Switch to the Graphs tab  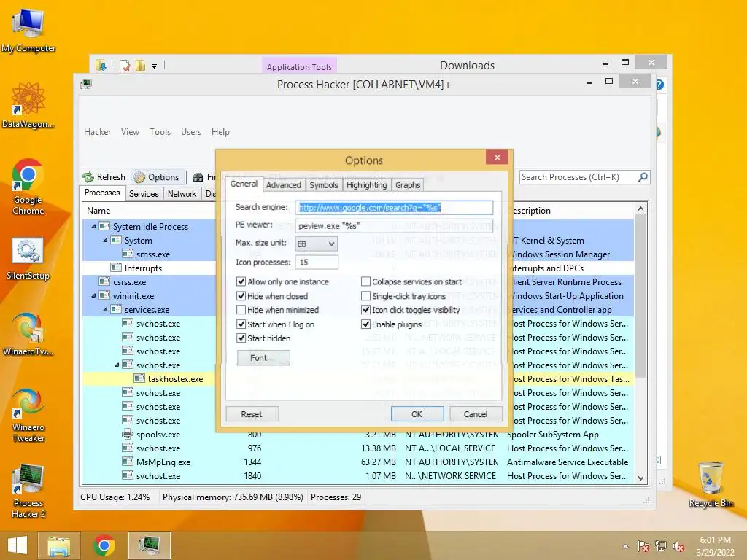(408, 184)
